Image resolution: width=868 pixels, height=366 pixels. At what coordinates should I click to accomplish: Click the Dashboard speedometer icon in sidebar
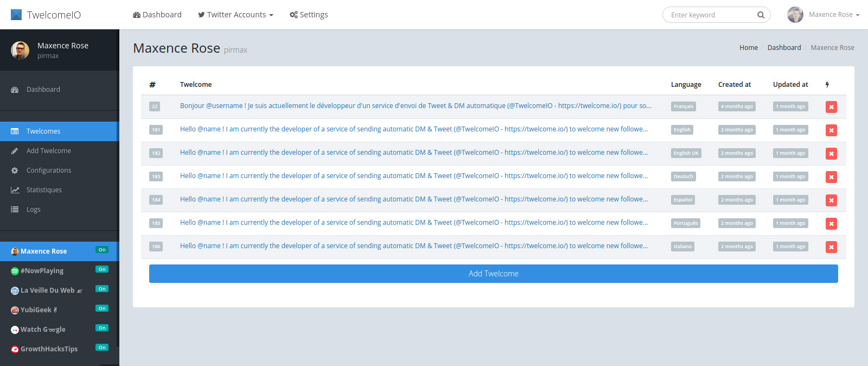[15, 90]
